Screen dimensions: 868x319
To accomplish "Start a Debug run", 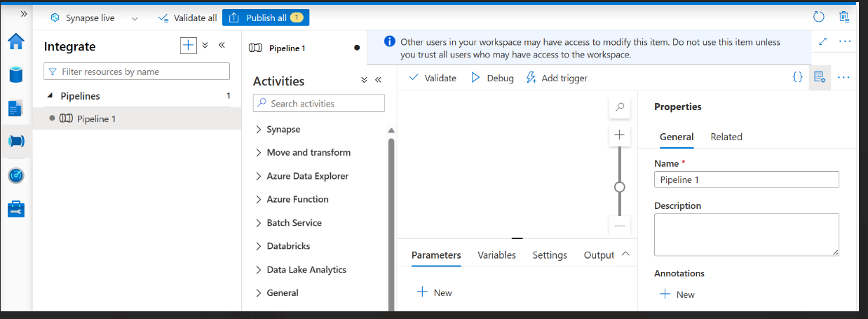I will pos(491,78).
